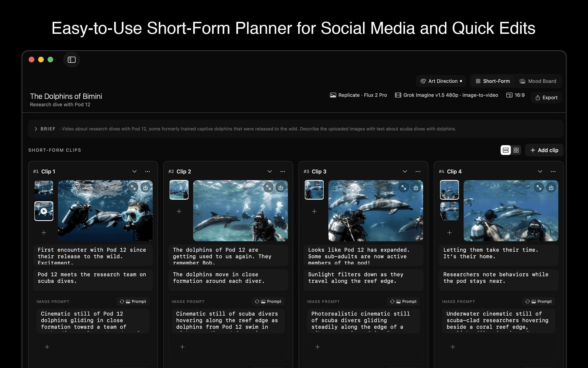Edit the 'First encounter with Pod 12' caption
588x368 pixels.
tap(93, 256)
